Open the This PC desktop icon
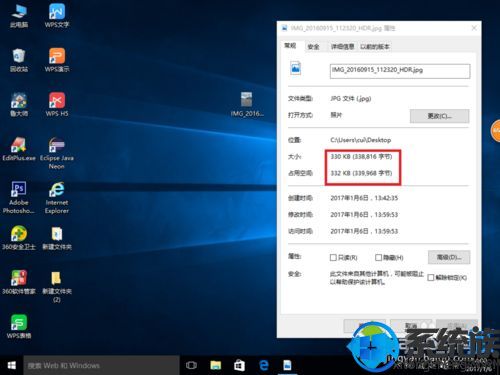Image resolution: width=500 pixels, height=375 pixels. click(19, 16)
